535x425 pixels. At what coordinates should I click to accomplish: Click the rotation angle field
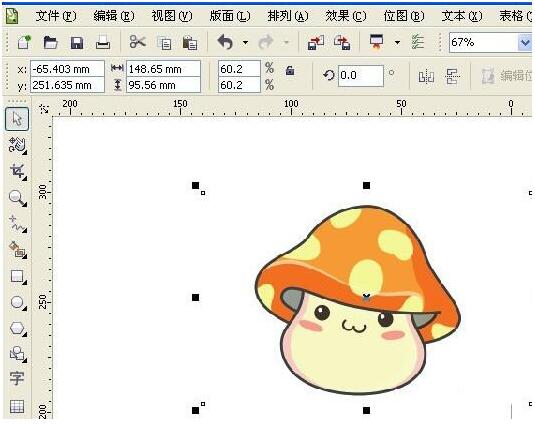click(361, 75)
